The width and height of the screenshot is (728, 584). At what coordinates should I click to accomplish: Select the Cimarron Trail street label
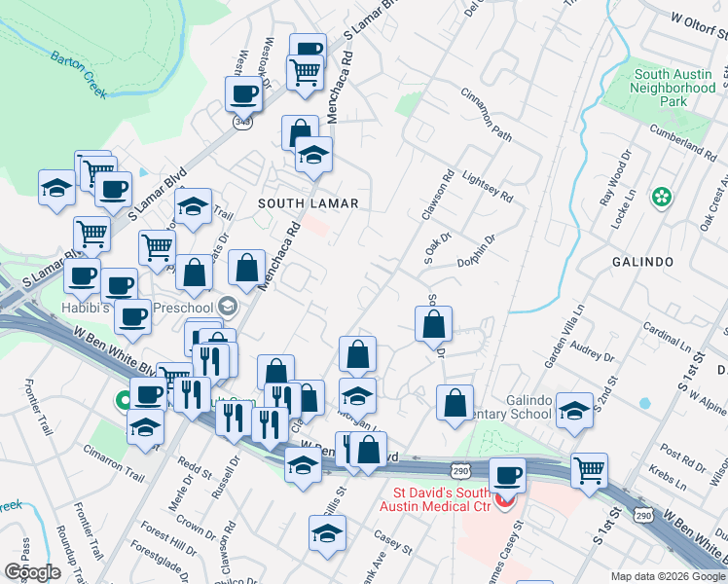point(114,463)
